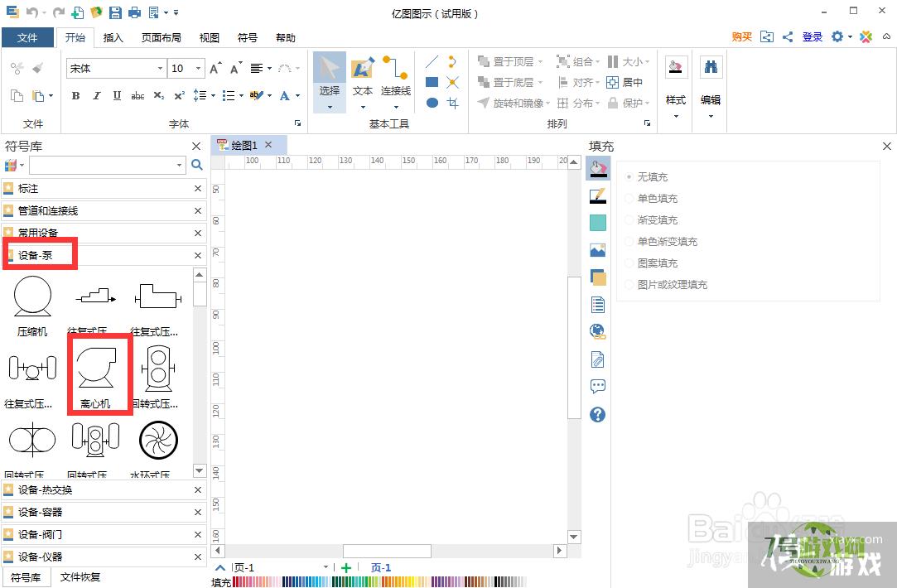This screenshot has height=588, width=897.
Task: Open the font size 10 dropdown
Action: 199,68
